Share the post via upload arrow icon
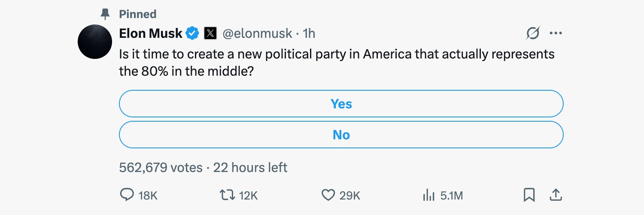644x215 pixels. coord(556,196)
